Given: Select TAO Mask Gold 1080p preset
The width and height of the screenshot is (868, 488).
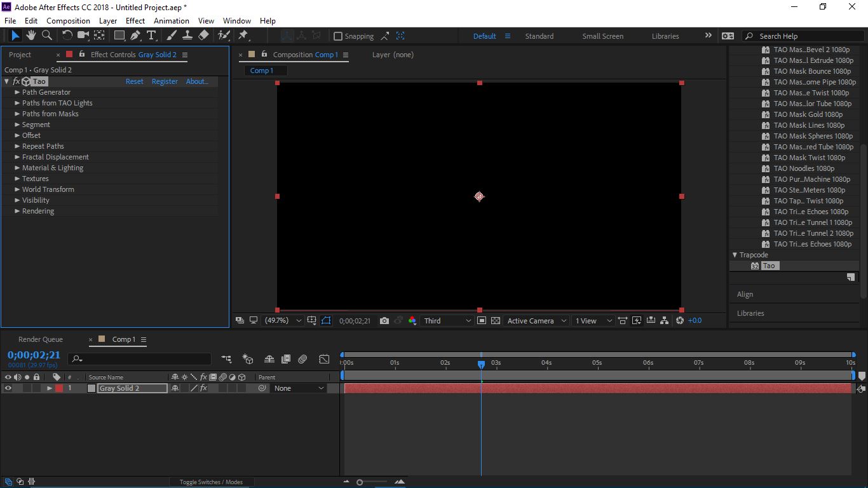Looking at the screenshot, I should 807,114.
